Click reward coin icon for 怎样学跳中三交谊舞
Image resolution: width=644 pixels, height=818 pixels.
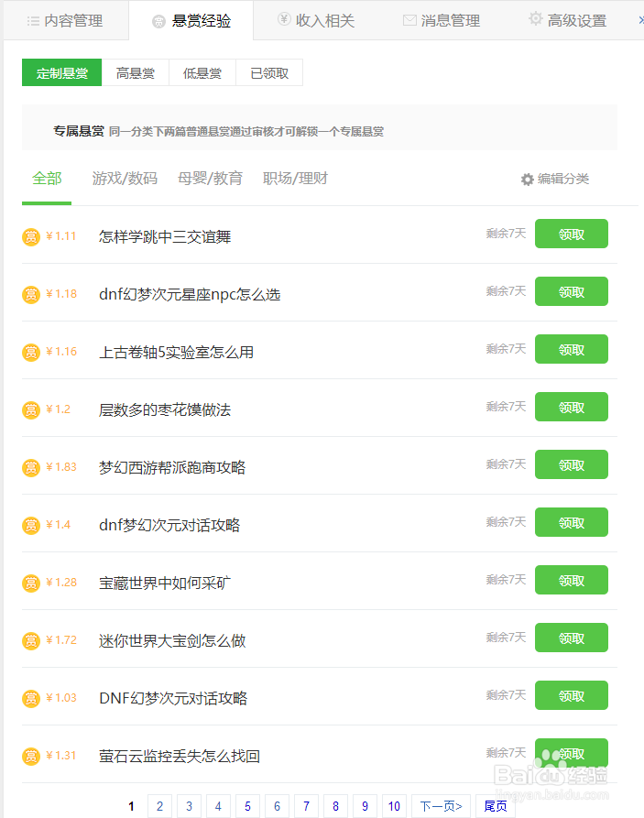click(x=31, y=237)
